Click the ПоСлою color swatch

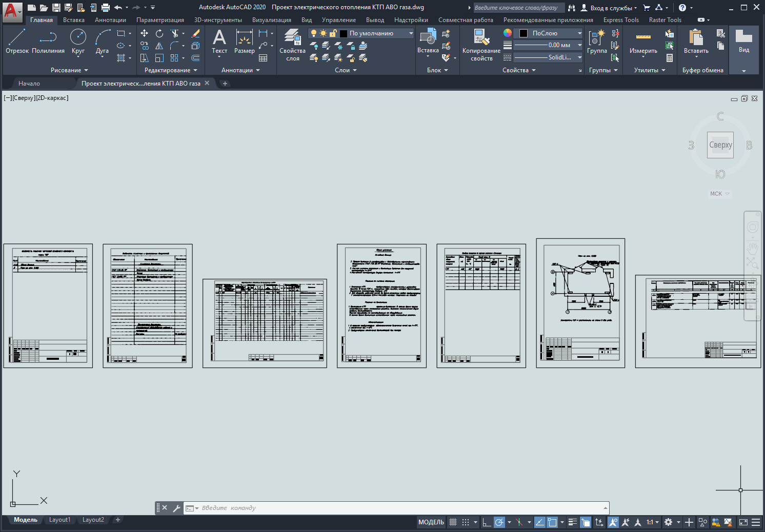coord(524,33)
